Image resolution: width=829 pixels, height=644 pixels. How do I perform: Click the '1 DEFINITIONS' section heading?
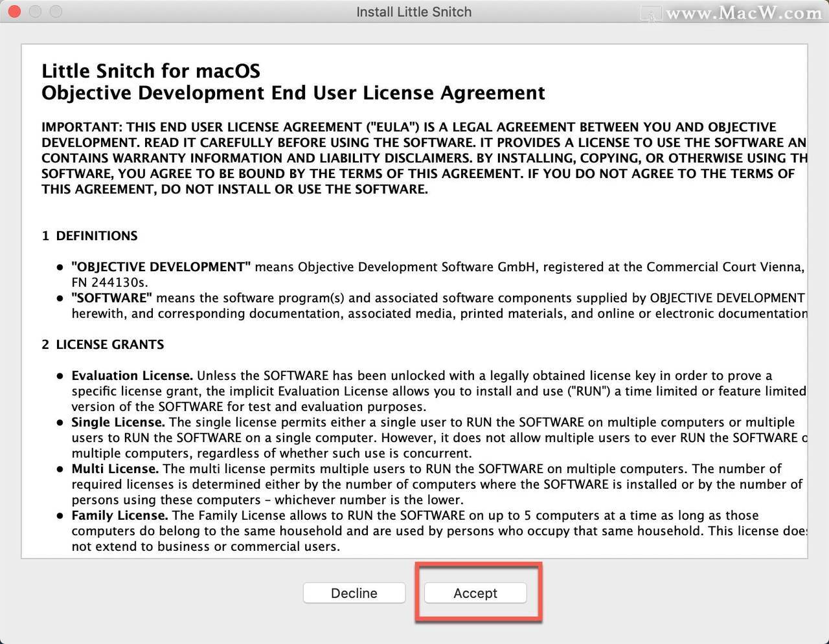click(89, 236)
